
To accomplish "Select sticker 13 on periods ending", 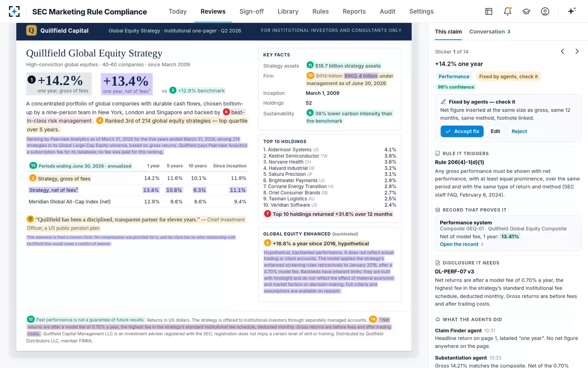I will pos(33,166).
